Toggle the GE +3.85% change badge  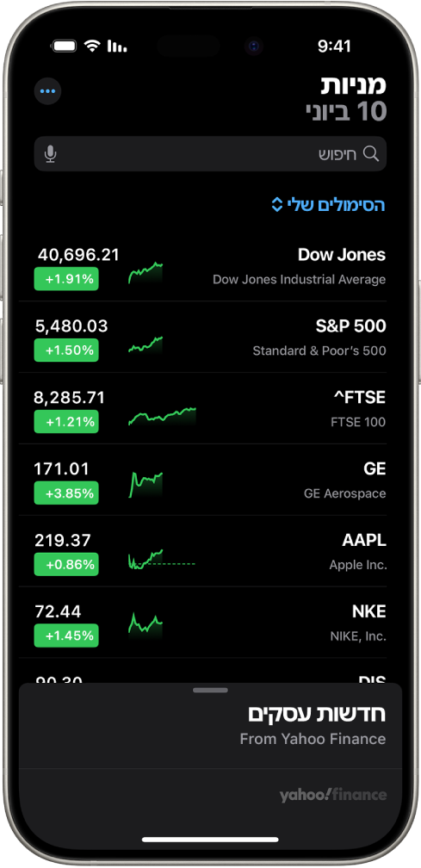click(66, 493)
